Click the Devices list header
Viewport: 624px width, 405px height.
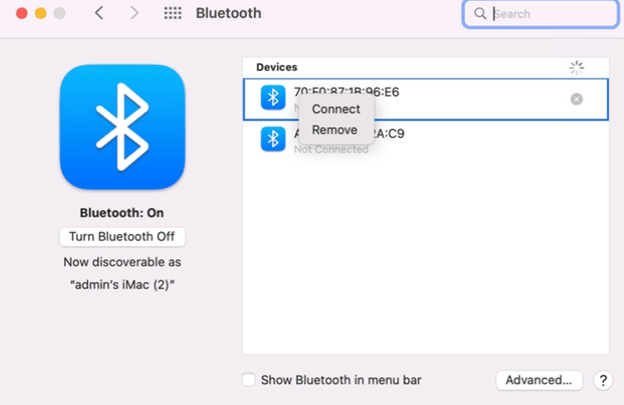(x=277, y=67)
